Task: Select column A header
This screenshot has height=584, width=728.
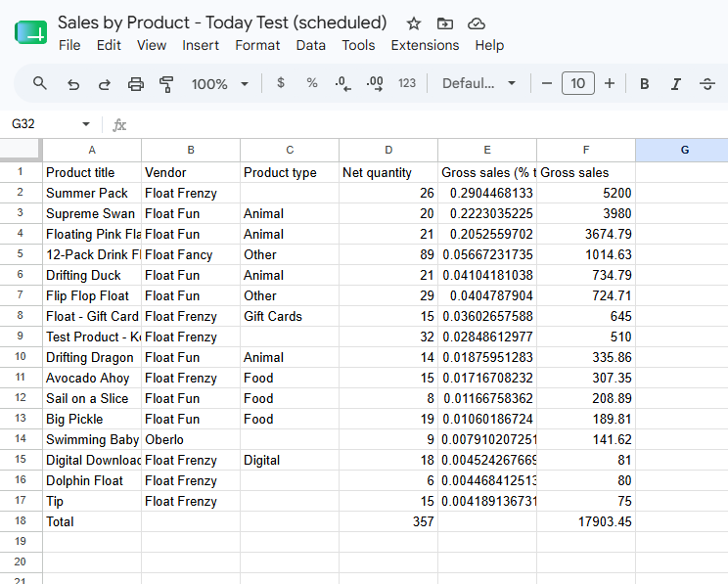Action: 92,150
